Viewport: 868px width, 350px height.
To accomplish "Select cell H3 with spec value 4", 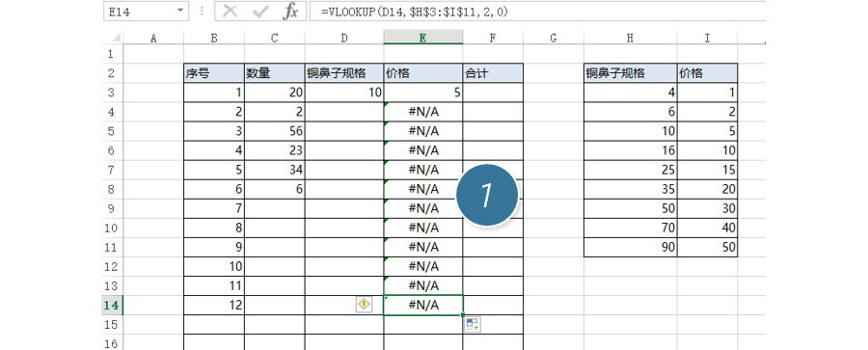I will pos(630,93).
